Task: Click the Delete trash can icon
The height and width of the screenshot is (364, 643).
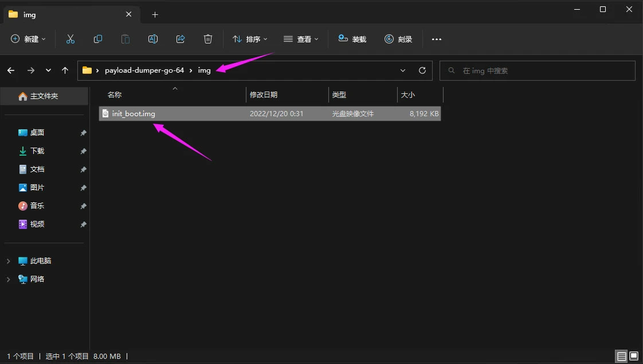Action: pyautogui.click(x=208, y=39)
